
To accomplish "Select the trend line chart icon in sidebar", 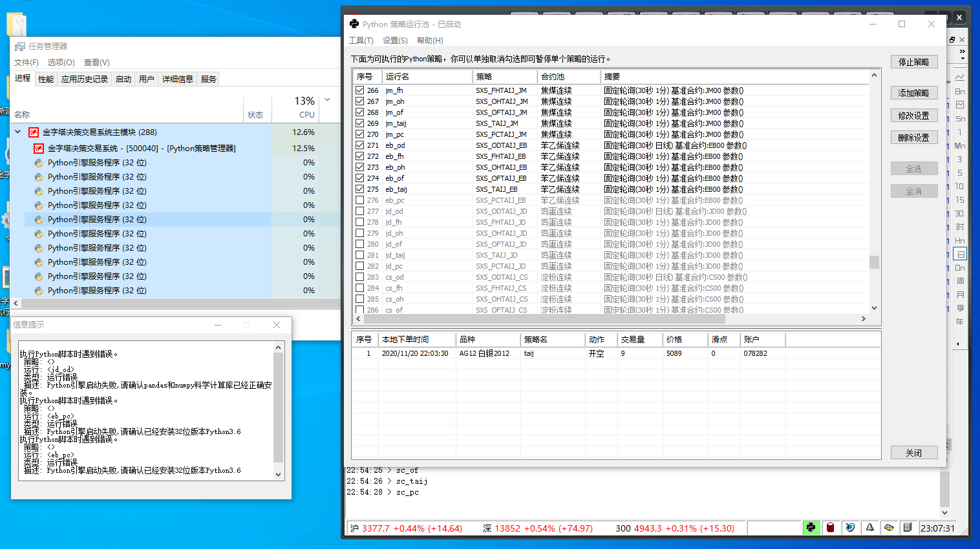I will coord(960,78).
